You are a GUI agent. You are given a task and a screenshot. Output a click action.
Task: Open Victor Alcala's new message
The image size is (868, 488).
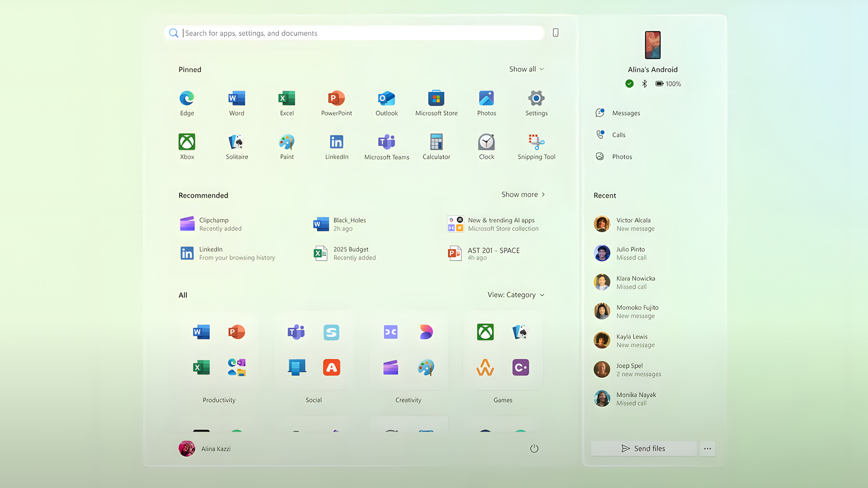(x=624, y=224)
